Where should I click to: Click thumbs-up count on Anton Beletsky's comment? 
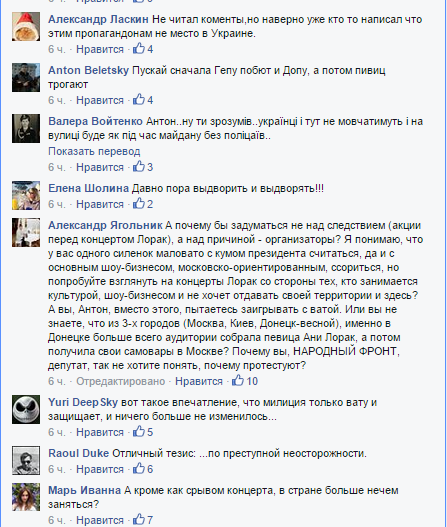click(x=150, y=100)
